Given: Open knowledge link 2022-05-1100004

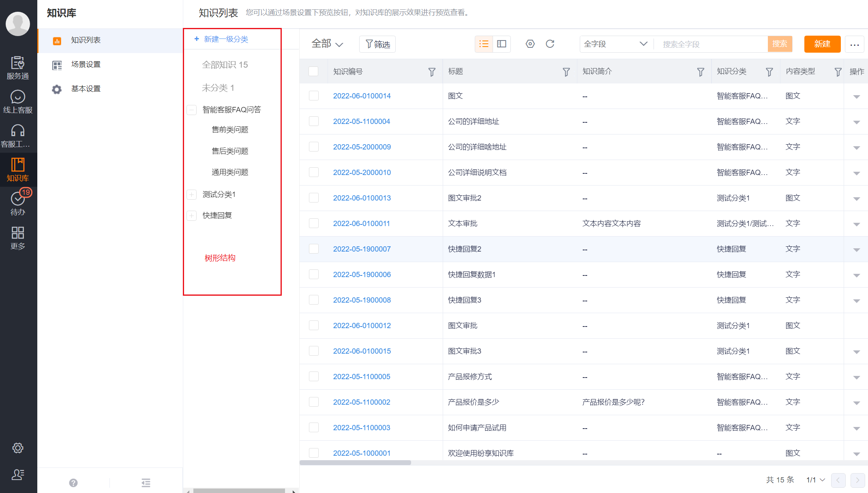Looking at the screenshot, I should tap(361, 122).
